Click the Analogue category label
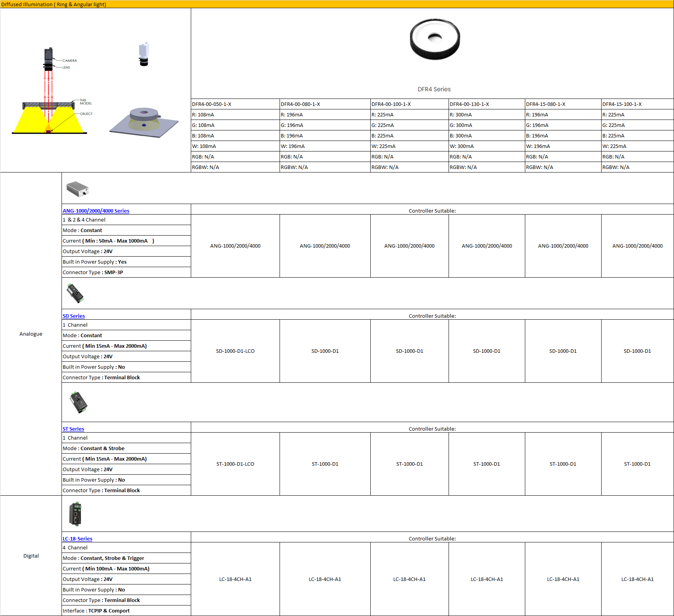674x616 pixels. pyautogui.click(x=31, y=334)
